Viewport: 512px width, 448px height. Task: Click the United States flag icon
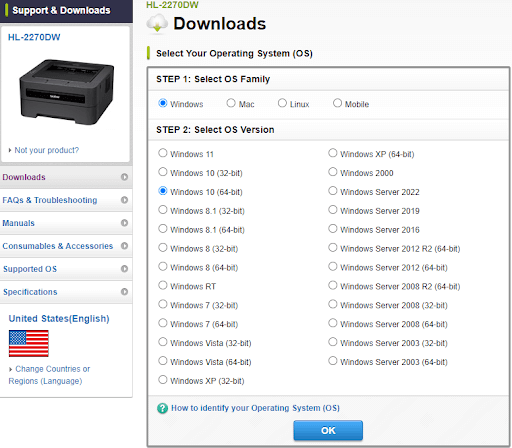[29, 343]
